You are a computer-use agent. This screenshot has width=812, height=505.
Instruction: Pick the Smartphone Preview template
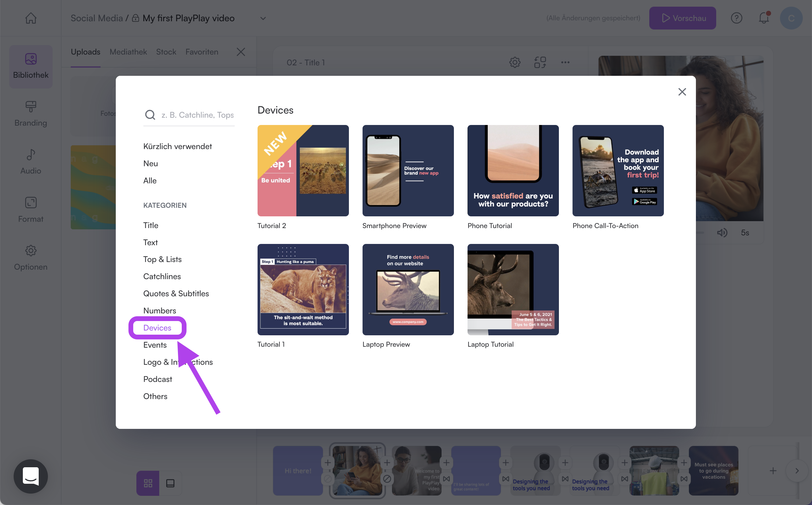(x=408, y=171)
